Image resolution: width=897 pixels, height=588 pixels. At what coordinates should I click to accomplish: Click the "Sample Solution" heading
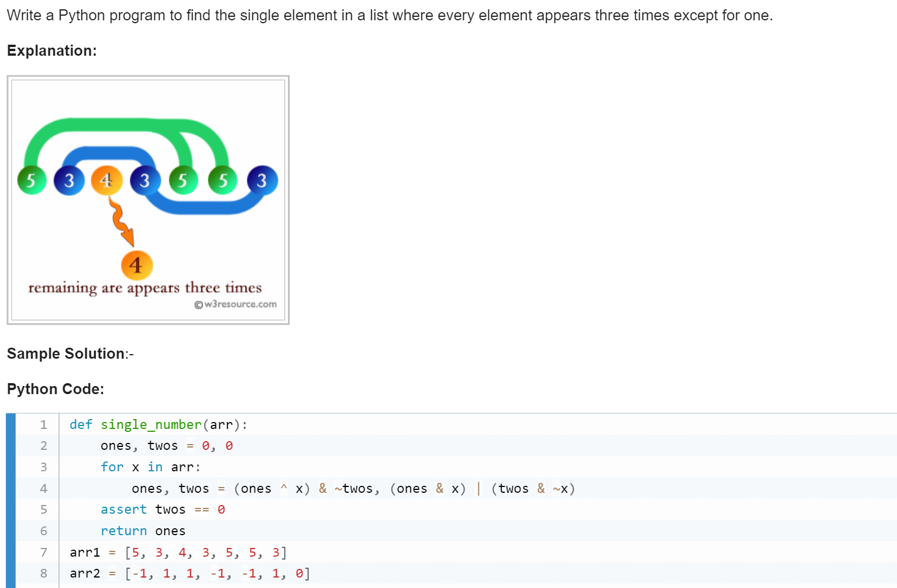[66, 353]
